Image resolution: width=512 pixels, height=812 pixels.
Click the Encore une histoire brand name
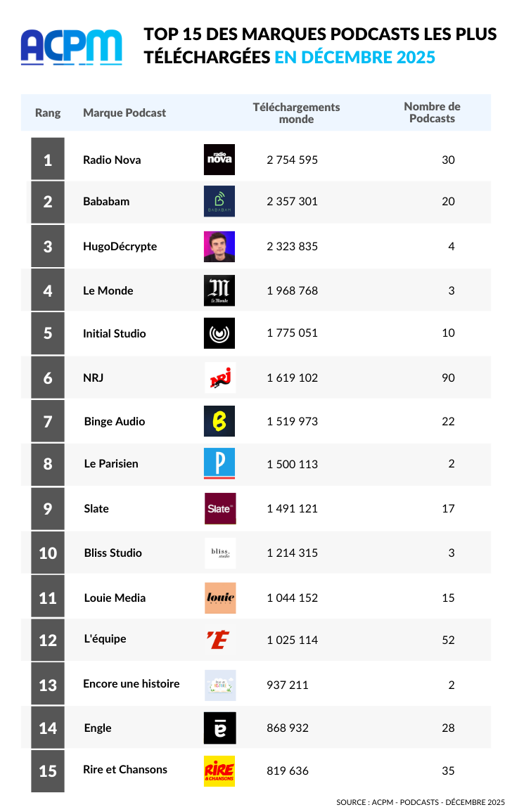point(132,683)
